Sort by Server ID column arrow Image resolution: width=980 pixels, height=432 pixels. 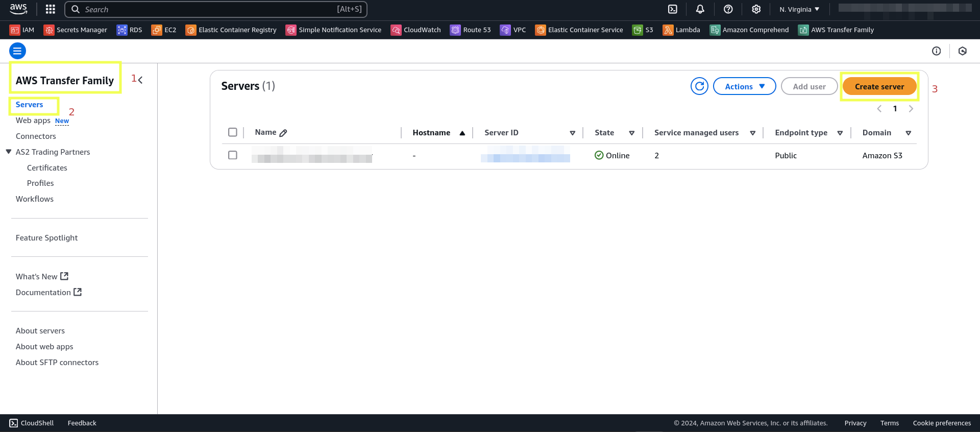tap(572, 133)
